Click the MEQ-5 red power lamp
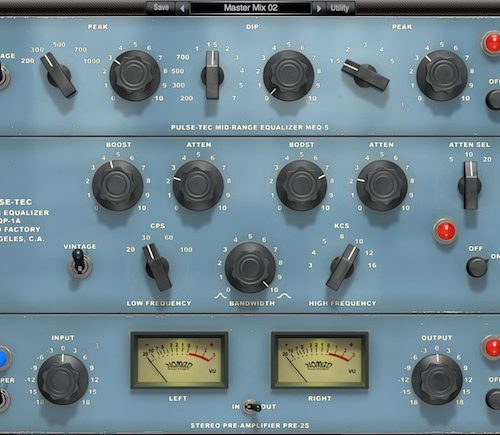Image resolution: width=500 pixels, height=435 pixels. click(x=493, y=44)
